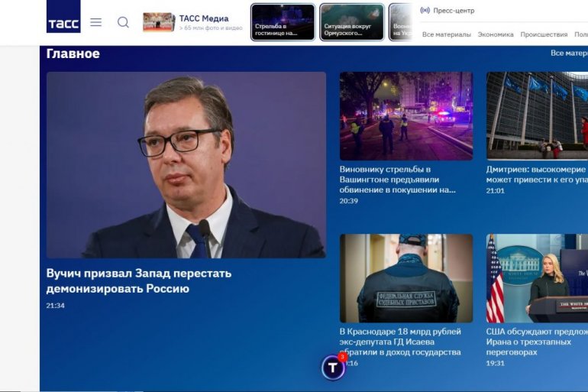Open the bailiff service jacket photo
The width and height of the screenshot is (588, 392).
tap(405, 277)
